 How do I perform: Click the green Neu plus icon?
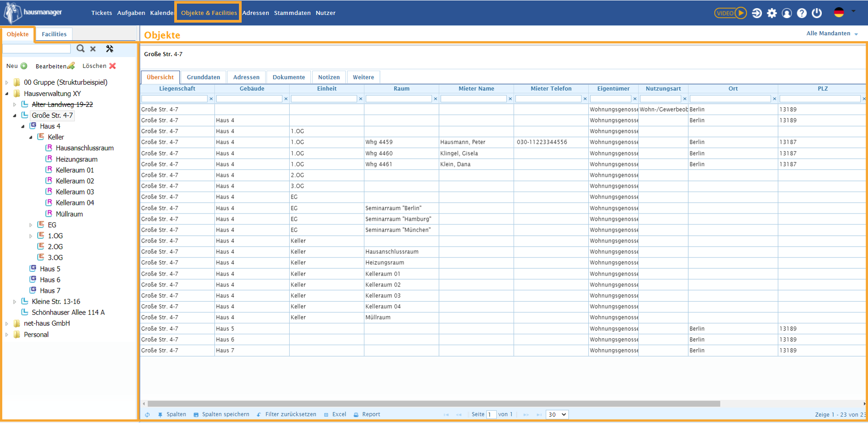point(24,66)
